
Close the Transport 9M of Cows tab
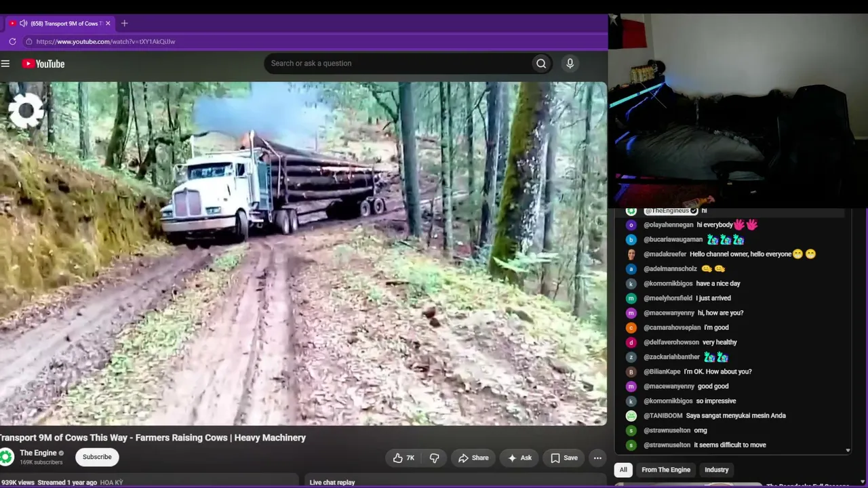click(108, 23)
